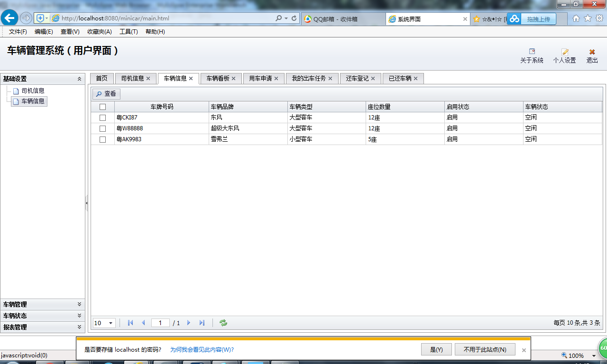
Task: Click 是(Y) to save the password
Action: coord(436,349)
